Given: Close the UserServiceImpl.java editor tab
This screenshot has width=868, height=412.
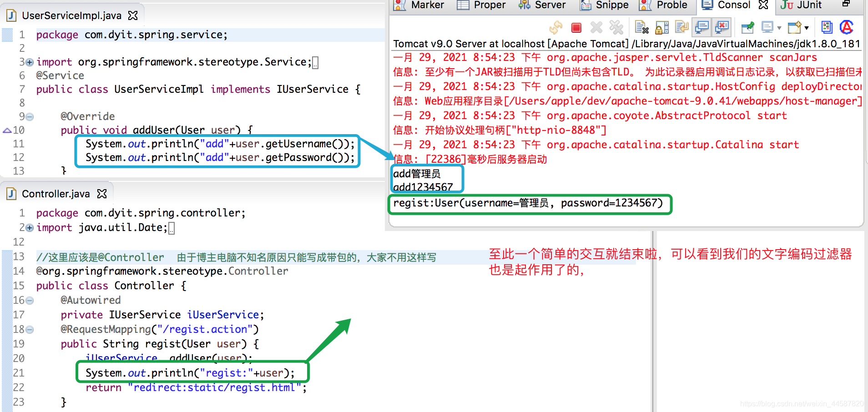Looking at the screenshot, I should click(x=133, y=15).
